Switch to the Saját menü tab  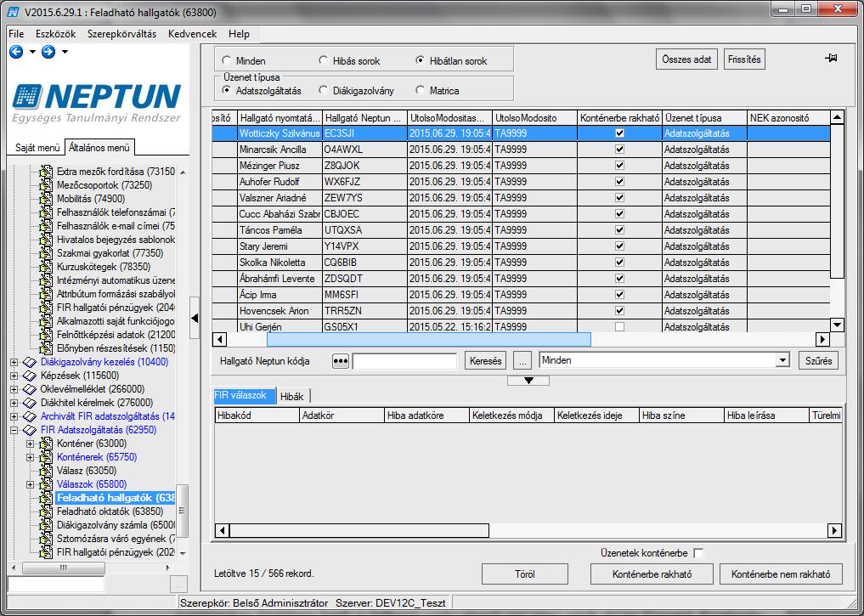pos(37,148)
